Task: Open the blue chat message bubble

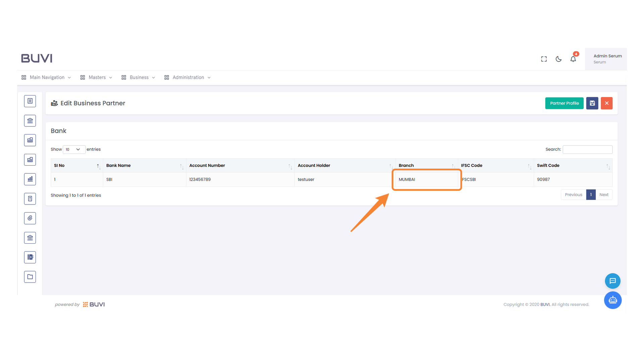Action: point(612,281)
